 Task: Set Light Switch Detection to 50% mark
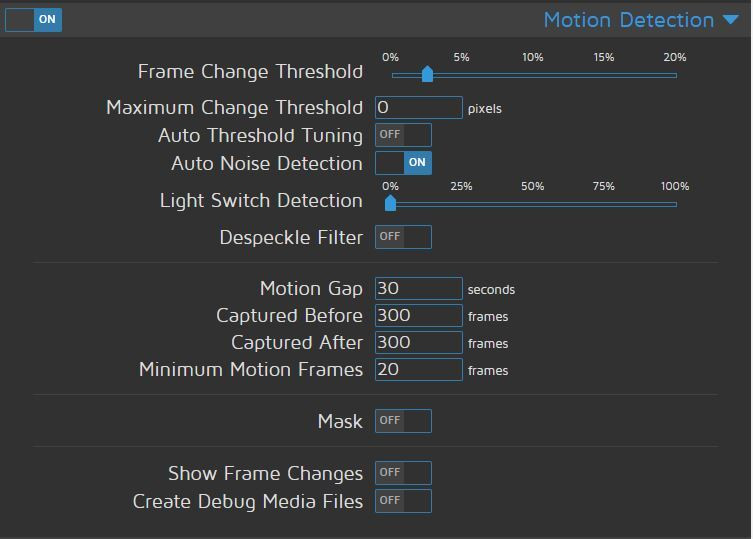click(x=533, y=204)
